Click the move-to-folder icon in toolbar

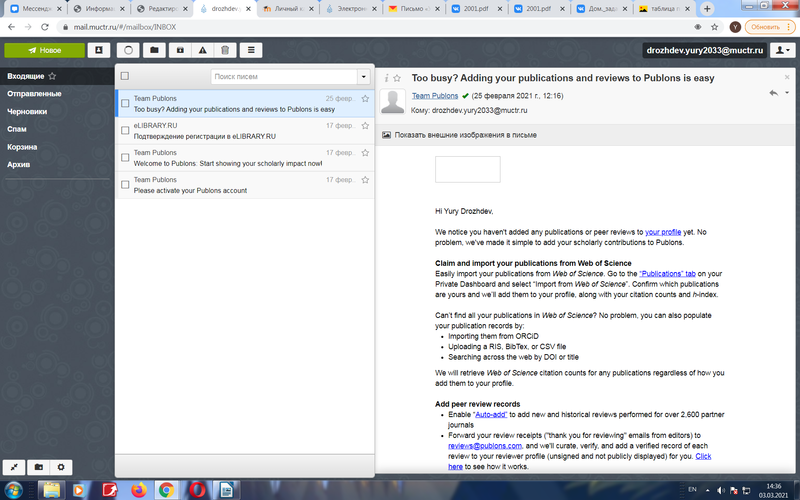154,50
